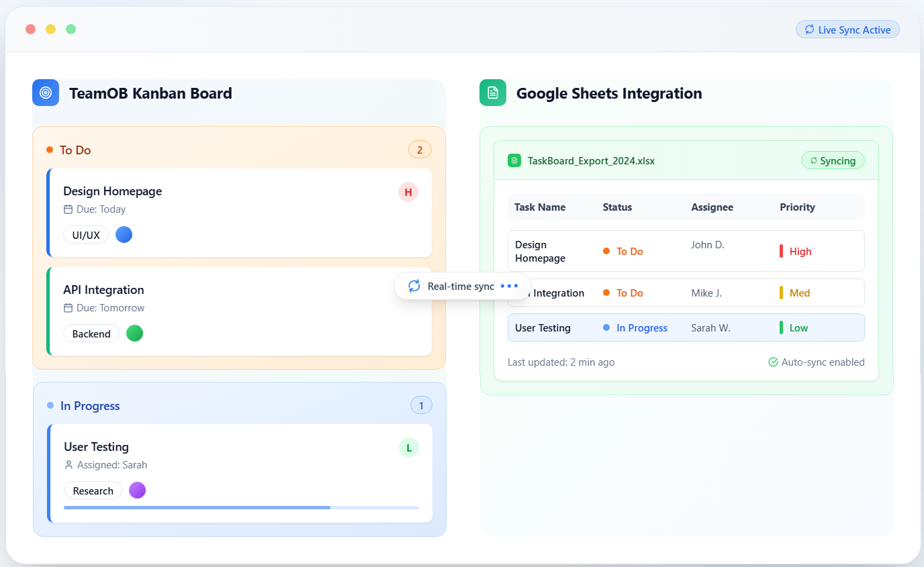Viewport: 924px width, 567px height.
Task: Click the User Testing progress bar
Action: [x=241, y=507]
